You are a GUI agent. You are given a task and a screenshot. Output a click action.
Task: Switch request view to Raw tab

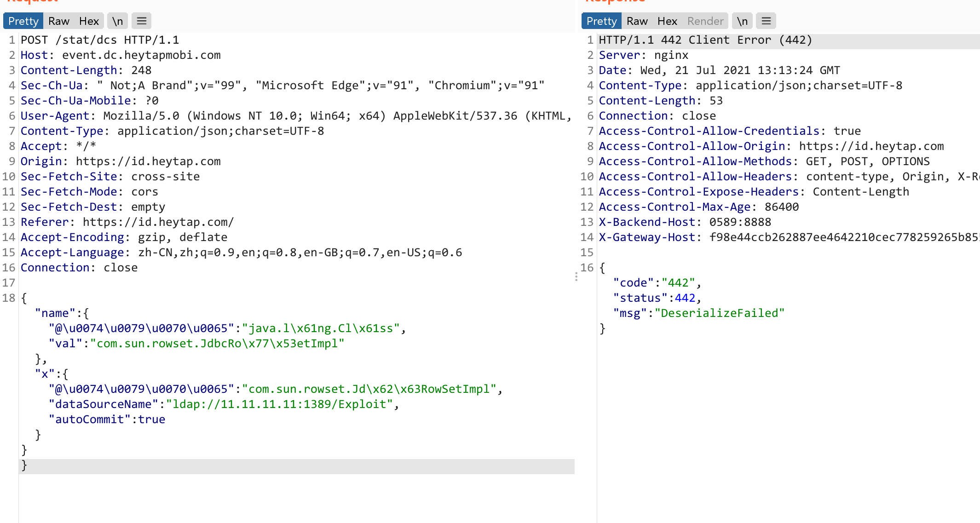pos(59,21)
